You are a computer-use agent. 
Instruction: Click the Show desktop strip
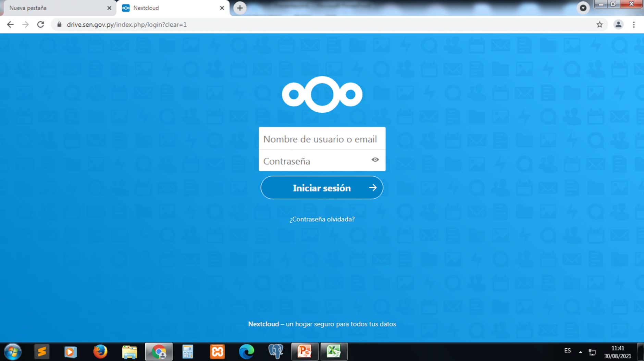point(641,352)
